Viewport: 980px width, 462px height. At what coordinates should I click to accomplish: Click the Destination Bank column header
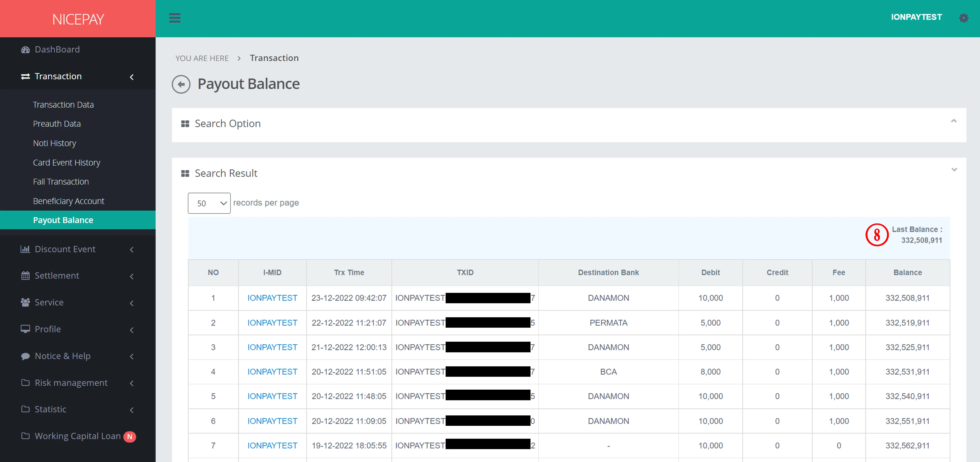pyautogui.click(x=608, y=273)
